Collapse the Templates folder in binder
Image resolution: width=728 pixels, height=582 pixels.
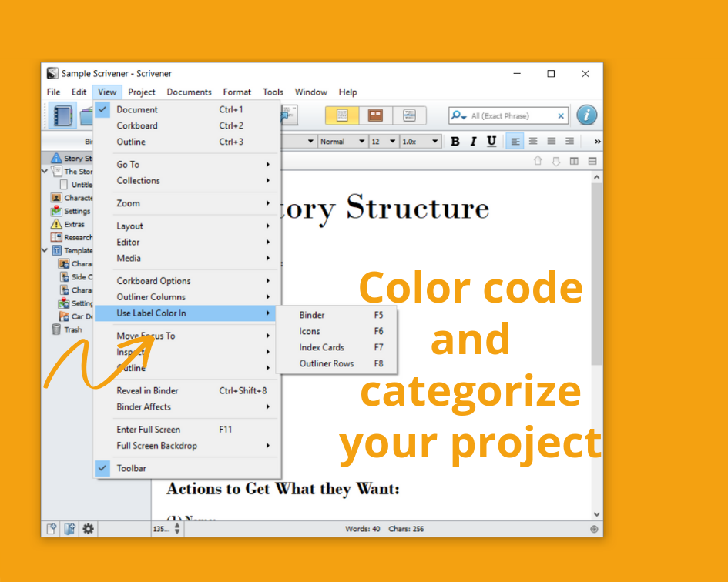click(45, 251)
